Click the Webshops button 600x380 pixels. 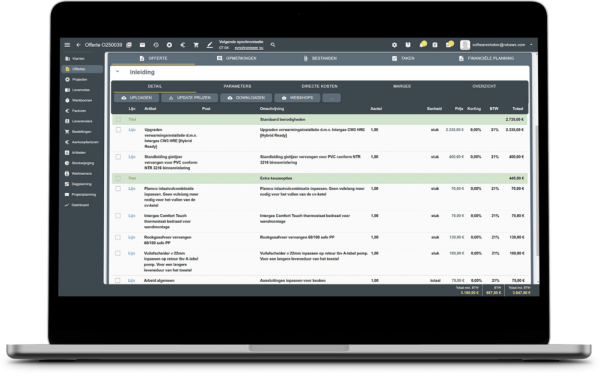[297, 98]
